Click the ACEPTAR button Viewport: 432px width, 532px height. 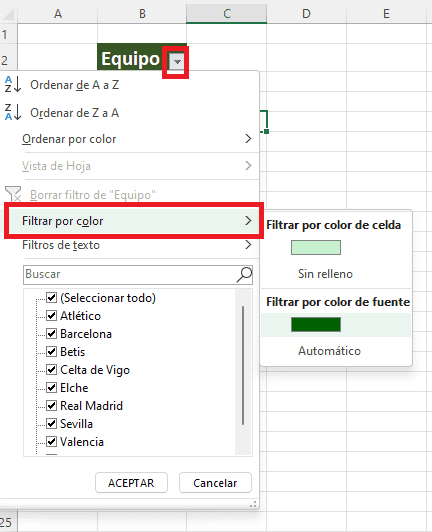click(131, 482)
